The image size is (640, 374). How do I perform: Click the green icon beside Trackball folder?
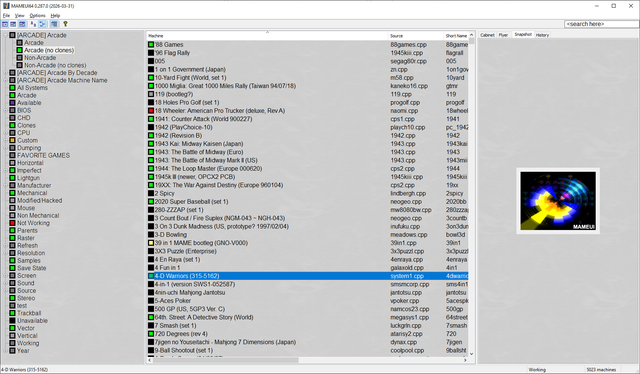tap(12, 313)
